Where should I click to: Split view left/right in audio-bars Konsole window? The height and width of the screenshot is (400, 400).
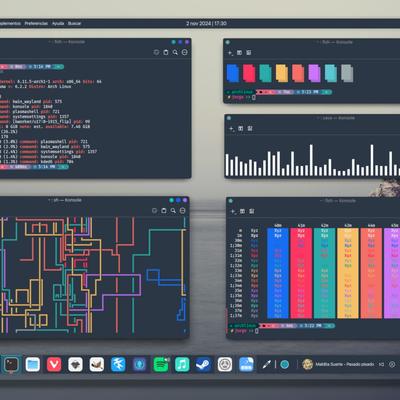coord(241,128)
